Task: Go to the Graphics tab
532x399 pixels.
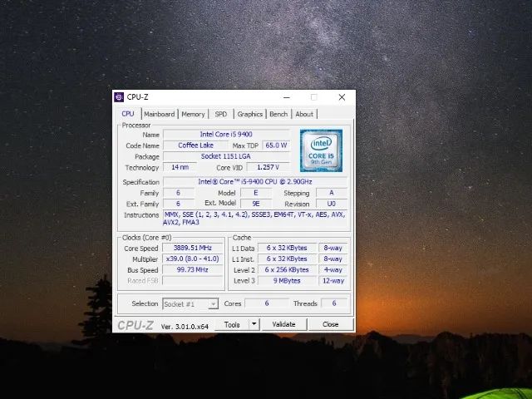Action: (x=249, y=114)
